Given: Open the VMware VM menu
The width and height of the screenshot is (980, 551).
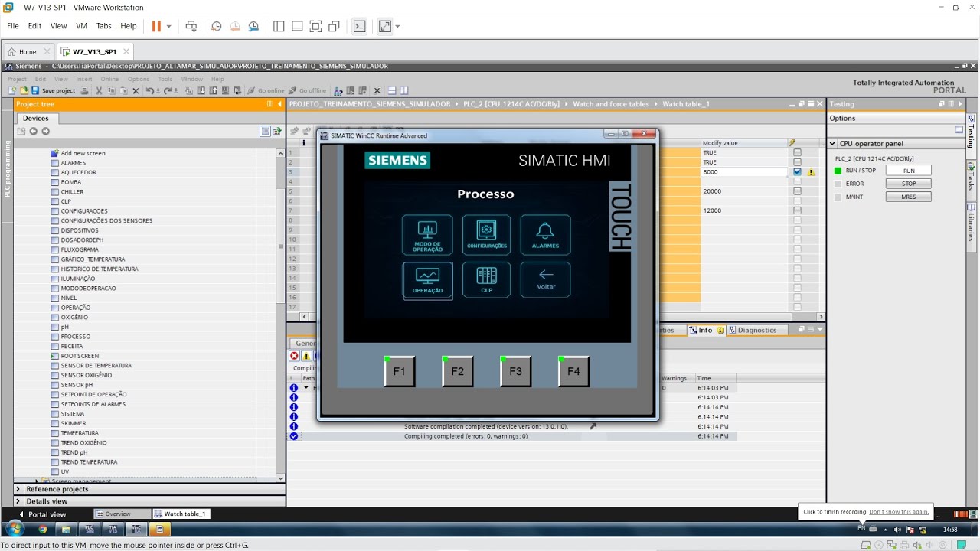Looking at the screenshot, I should (x=81, y=26).
